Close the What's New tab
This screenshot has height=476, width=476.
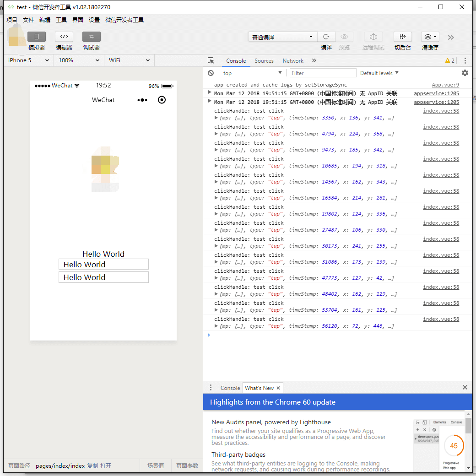pyautogui.click(x=278, y=388)
